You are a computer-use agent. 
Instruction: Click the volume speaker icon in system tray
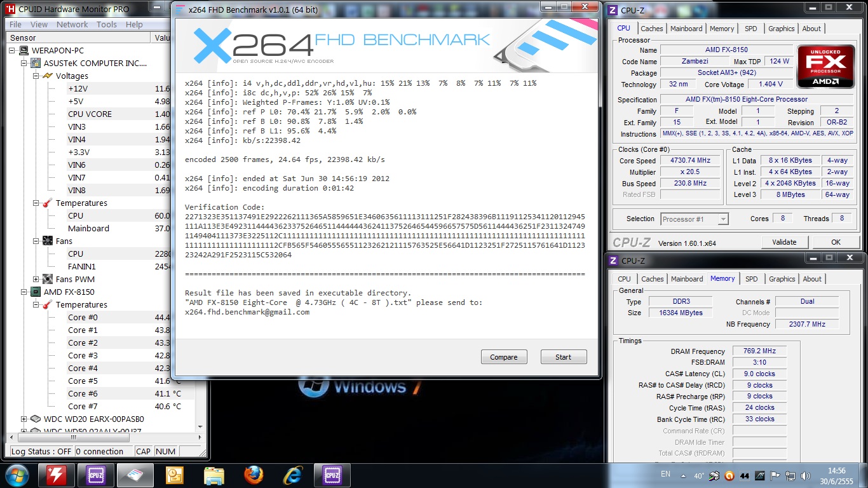pos(806,475)
